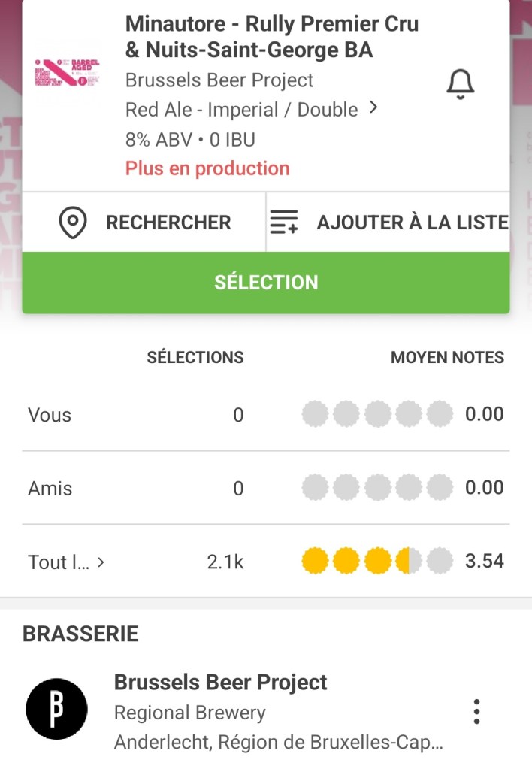Open Brussels Beer Project link under title
This screenshot has width=532, height=769.
[219, 80]
